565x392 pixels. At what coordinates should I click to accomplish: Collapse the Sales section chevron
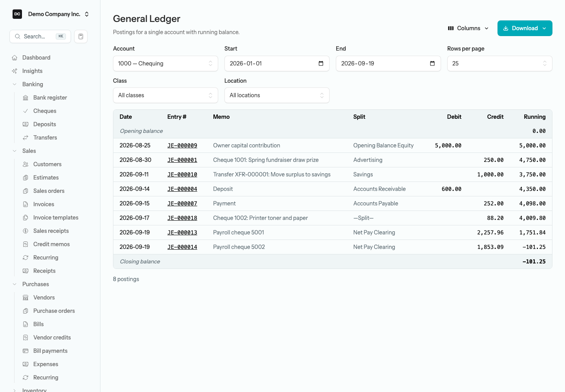click(x=15, y=151)
